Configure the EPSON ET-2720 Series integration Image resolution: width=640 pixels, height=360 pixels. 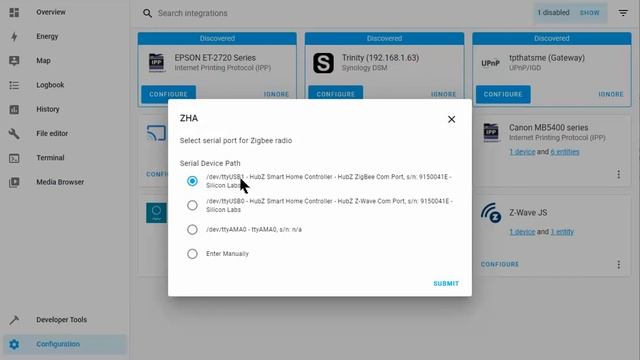[x=168, y=94]
